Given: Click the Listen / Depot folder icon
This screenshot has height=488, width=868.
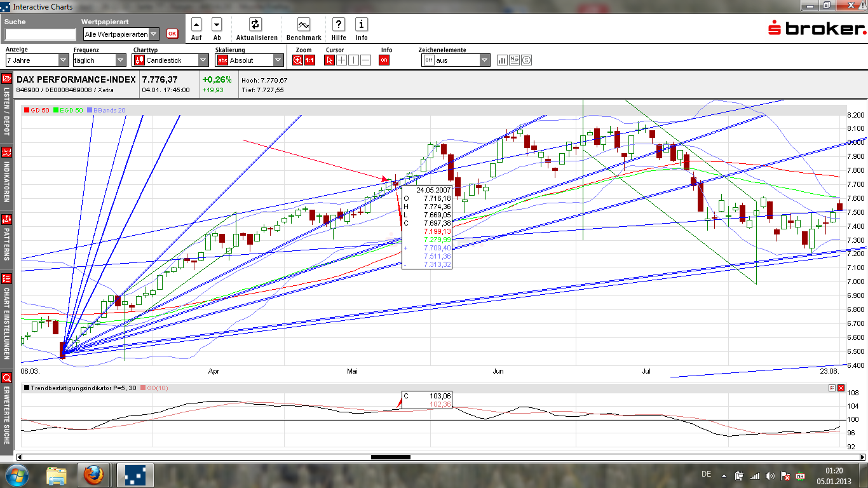Looking at the screenshot, I should pyautogui.click(x=7, y=79).
